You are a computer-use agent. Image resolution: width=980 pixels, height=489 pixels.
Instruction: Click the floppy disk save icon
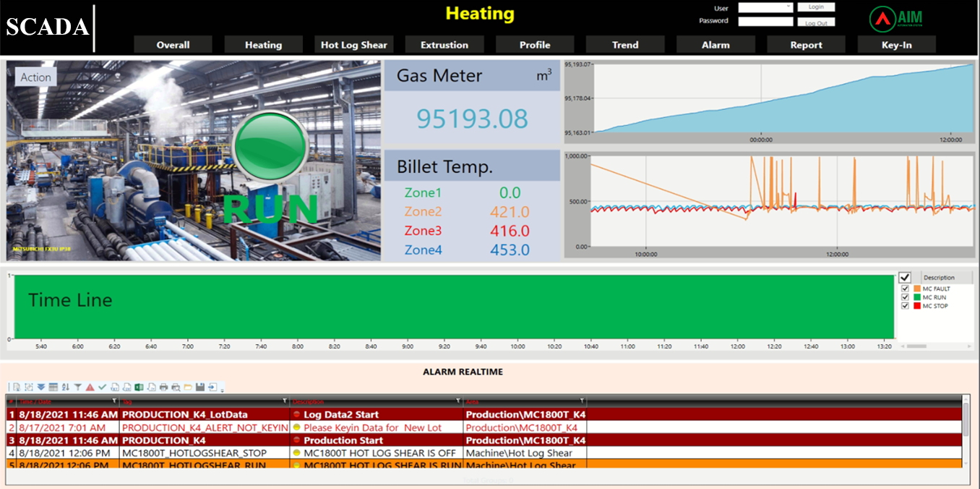coord(200,387)
